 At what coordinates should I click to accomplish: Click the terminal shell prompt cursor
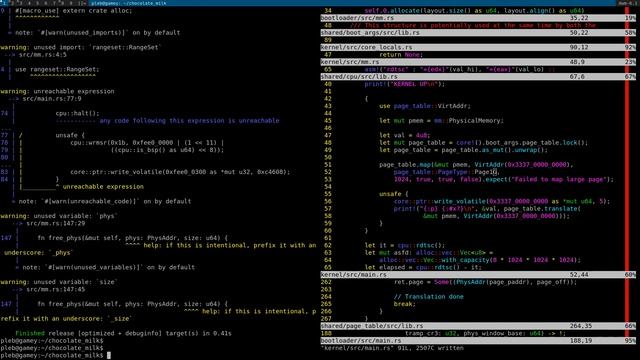[109, 356]
